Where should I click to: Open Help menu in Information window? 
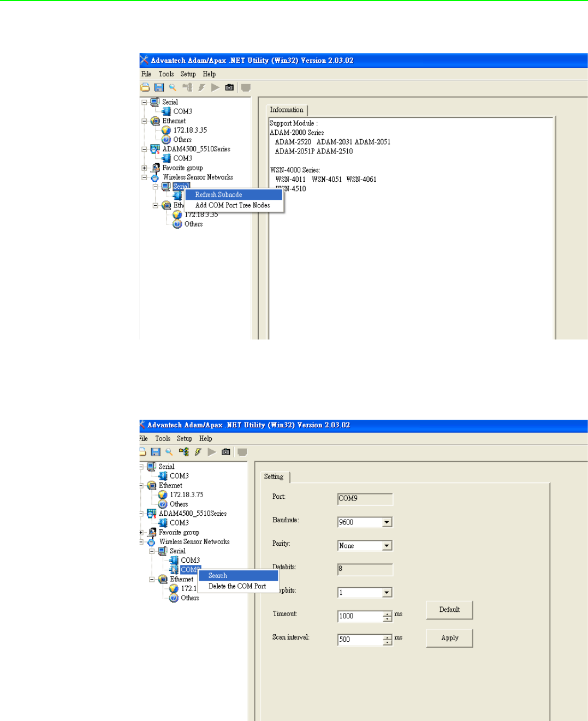[209, 74]
